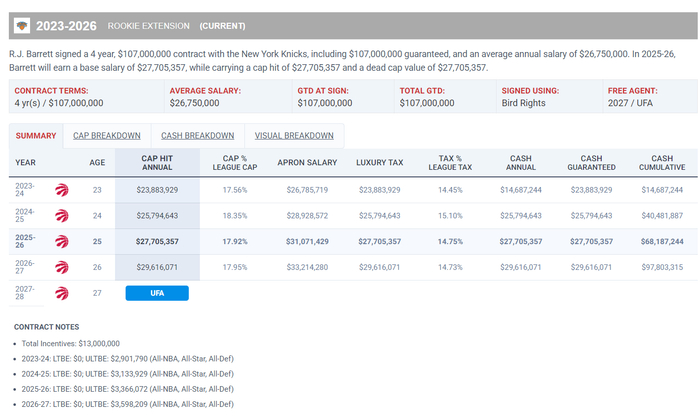Screen dimensions: 700x419
Task: Click the Tax % League Tax column header
Action: pos(450,162)
